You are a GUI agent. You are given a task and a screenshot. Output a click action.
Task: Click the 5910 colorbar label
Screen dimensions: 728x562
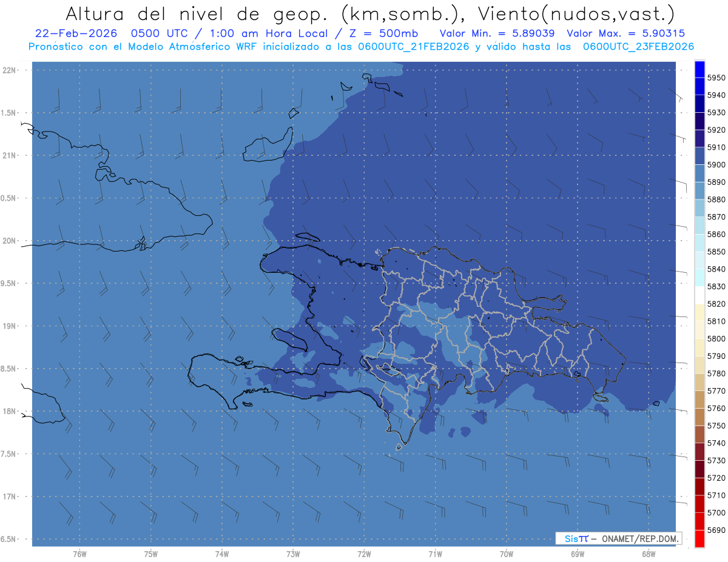(x=716, y=147)
